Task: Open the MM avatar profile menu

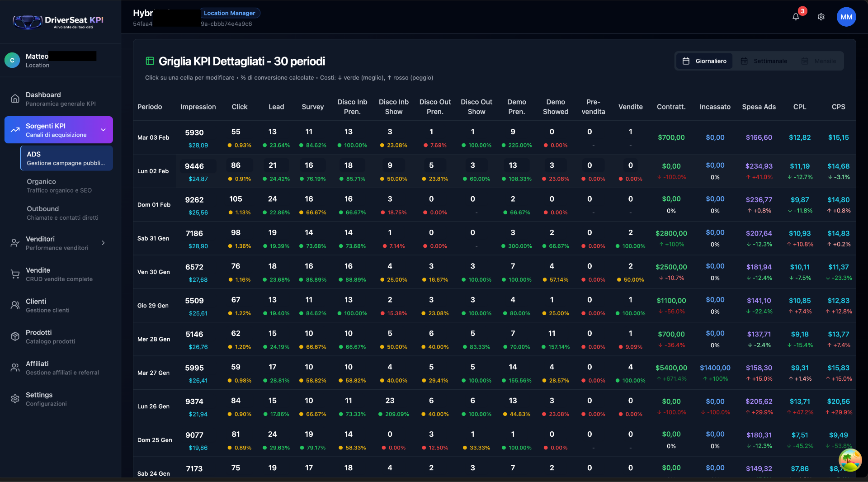Action: coord(846,17)
